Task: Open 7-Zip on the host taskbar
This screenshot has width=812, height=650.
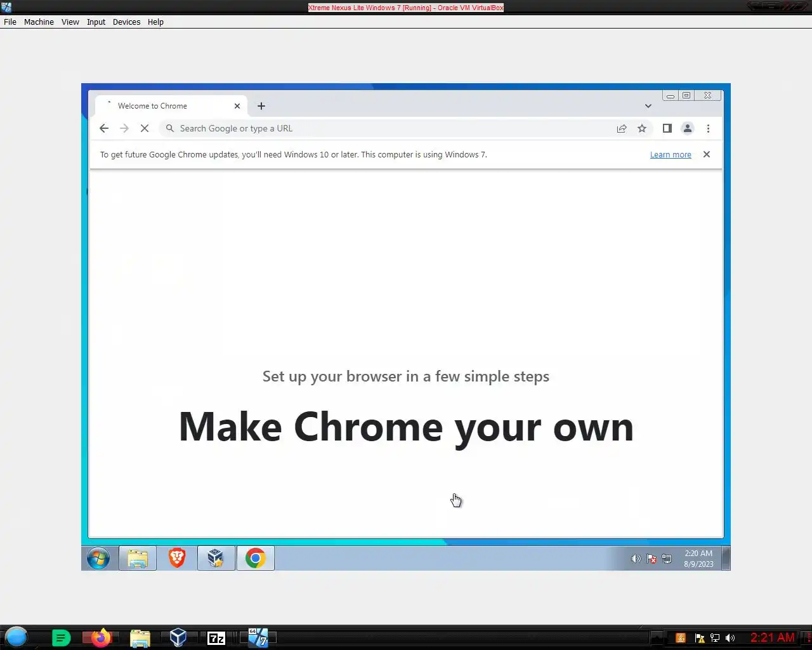Action: tap(217, 638)
